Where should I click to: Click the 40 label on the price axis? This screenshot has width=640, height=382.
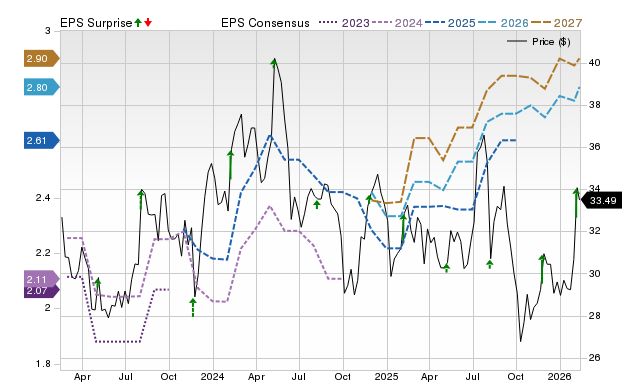[594, 63]
